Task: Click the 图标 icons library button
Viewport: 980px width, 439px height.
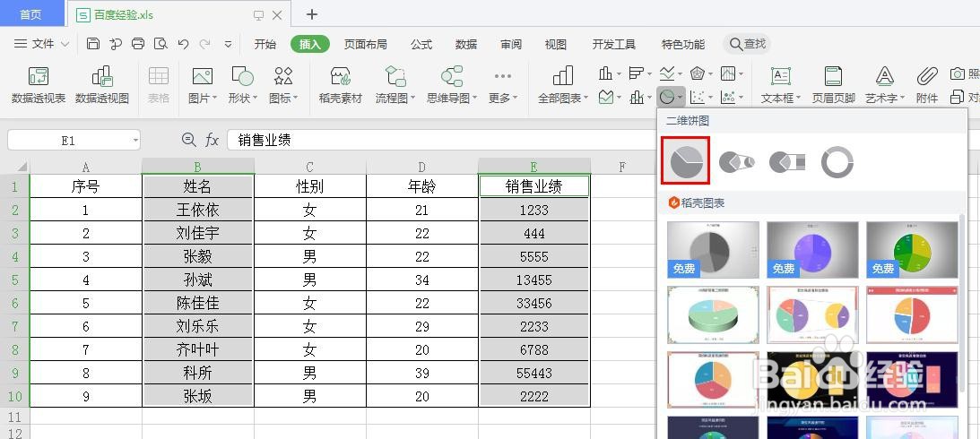Action: pyautogui.click(x=283, y=77)
